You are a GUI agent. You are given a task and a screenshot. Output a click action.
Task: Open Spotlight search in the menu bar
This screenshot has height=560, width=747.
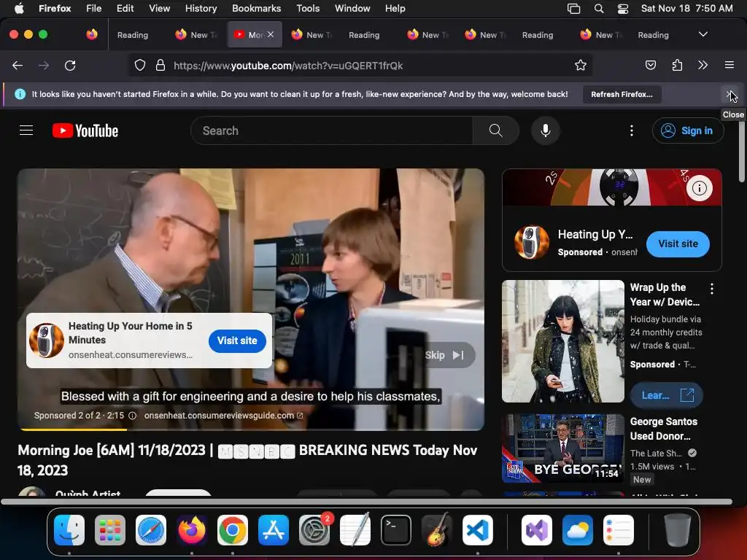pos(599,9)
